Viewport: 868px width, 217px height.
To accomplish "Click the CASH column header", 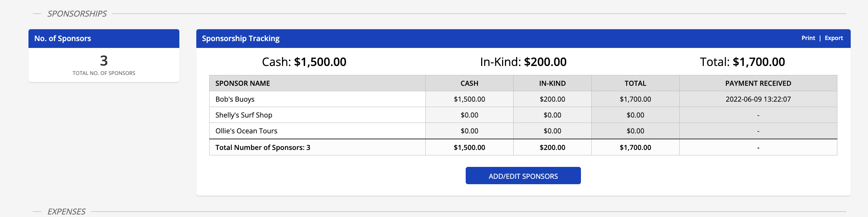I will [x=469, y=83].
